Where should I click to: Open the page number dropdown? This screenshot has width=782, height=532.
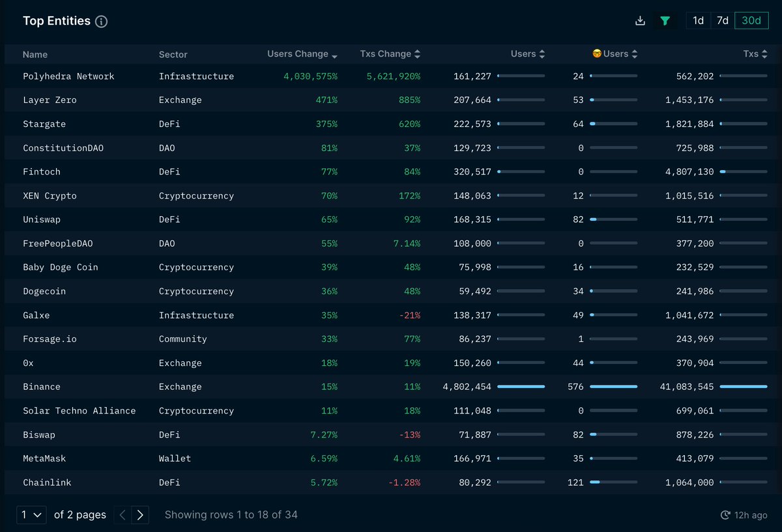[32, 515]
